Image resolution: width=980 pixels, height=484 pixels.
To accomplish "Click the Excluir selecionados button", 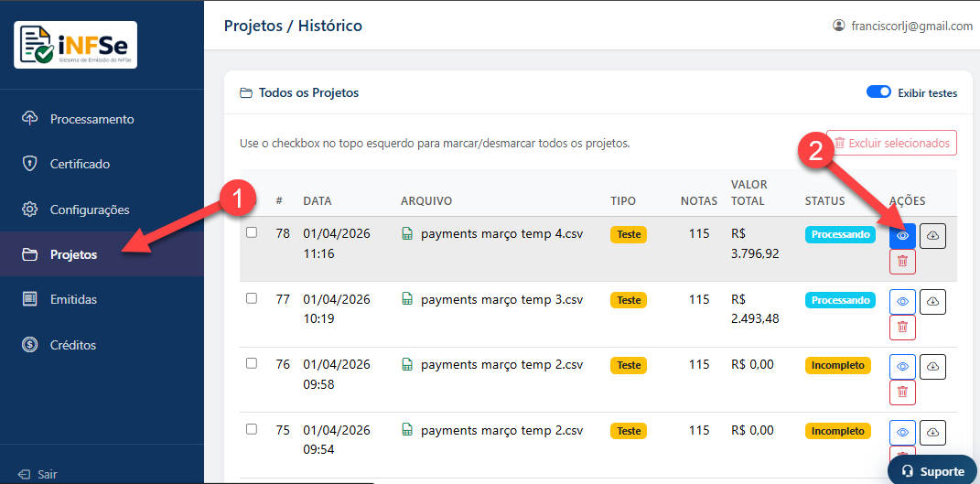I will pos(891,143).
